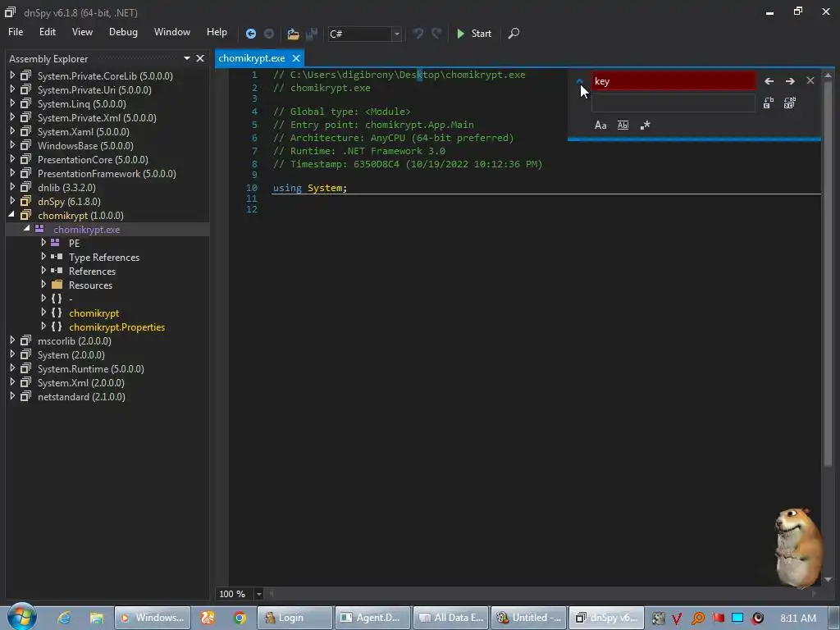
Task: Click the Windows Start orb
Action: point(22,617)
